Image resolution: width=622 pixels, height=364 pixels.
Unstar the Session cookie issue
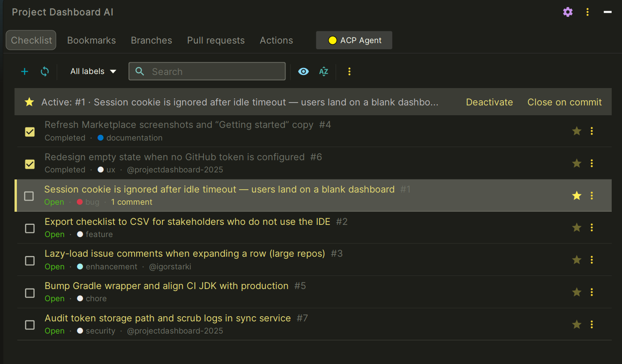[x=577, y=196]
